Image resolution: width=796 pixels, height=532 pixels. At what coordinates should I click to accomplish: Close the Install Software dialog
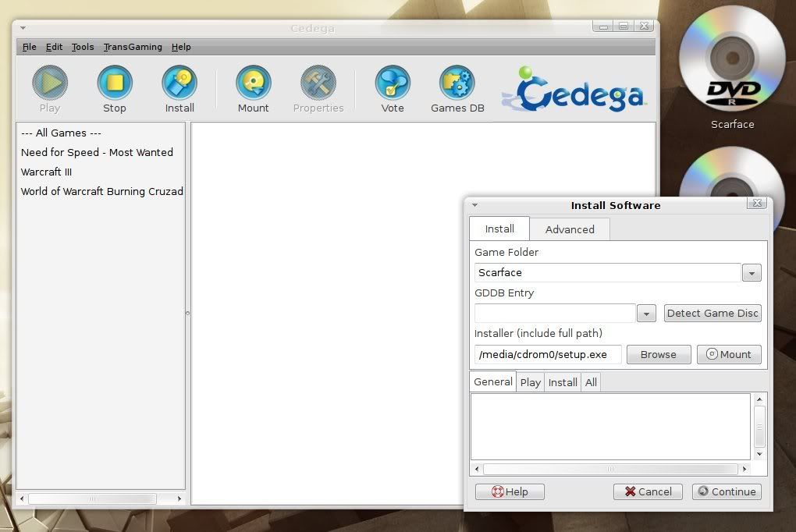point(757,203)
